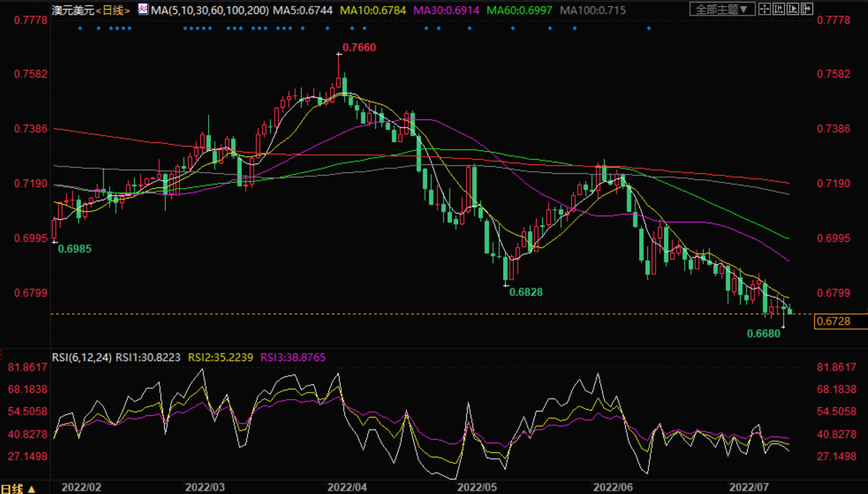Select the RSI2:35.2239 legend entry
The height and width of the screenshot is (494, 868).
click(x=220, y=357)
